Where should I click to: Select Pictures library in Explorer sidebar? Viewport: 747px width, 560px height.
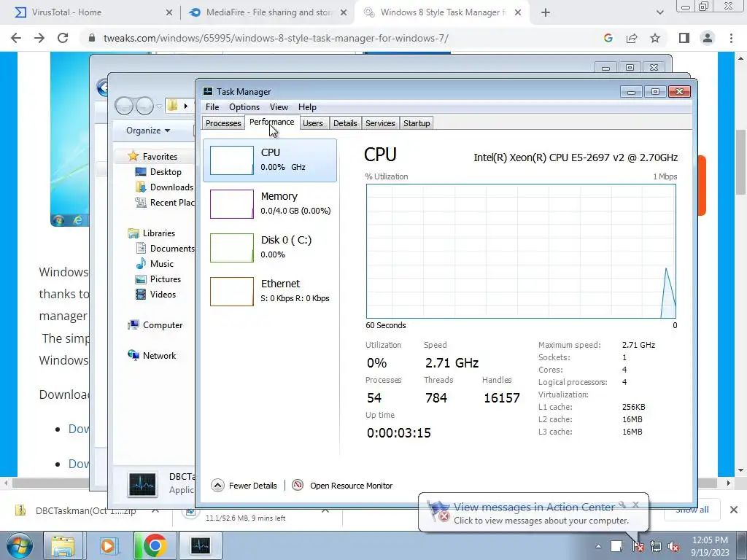(x=166, y=279)
